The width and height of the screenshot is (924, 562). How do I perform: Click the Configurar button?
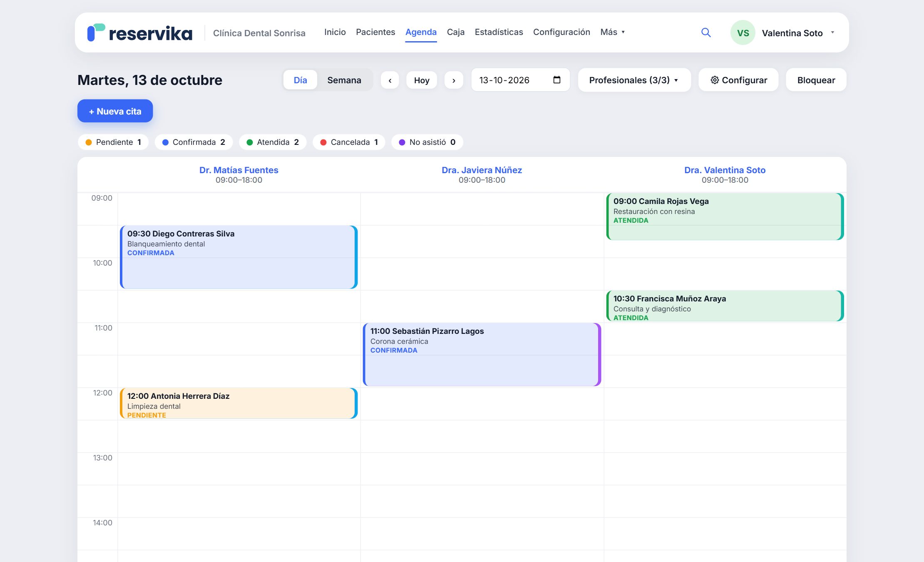738,80
